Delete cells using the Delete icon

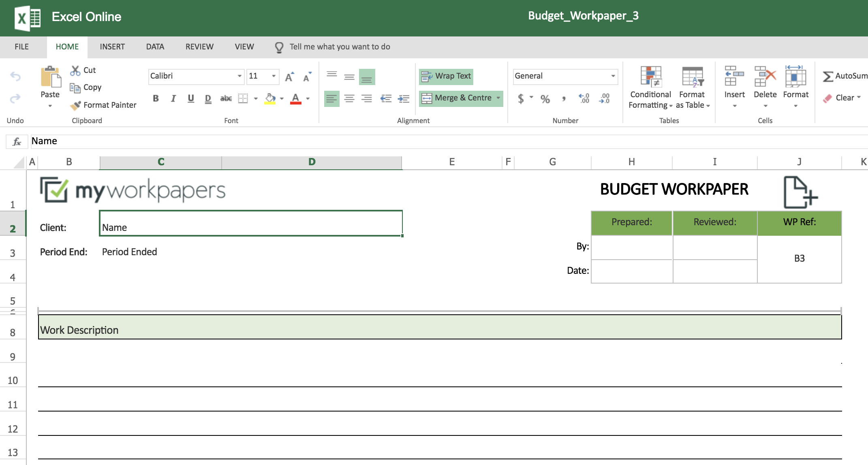pyautogui.click(x=765, y=76)
